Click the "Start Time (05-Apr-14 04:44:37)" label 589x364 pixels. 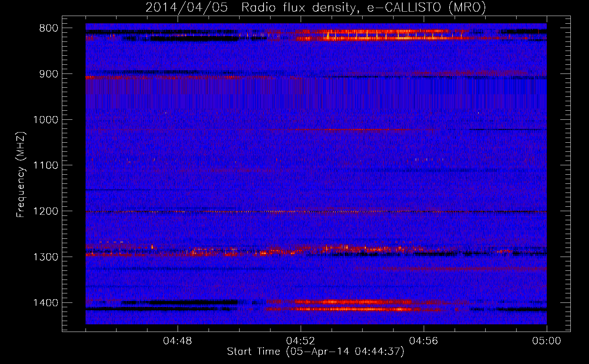point(316,352)
